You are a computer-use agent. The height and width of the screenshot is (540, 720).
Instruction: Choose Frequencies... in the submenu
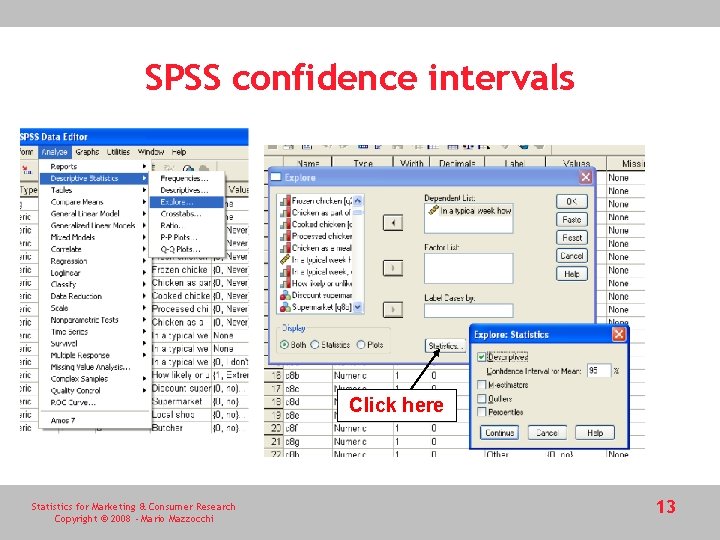click(x=187, y=178)
